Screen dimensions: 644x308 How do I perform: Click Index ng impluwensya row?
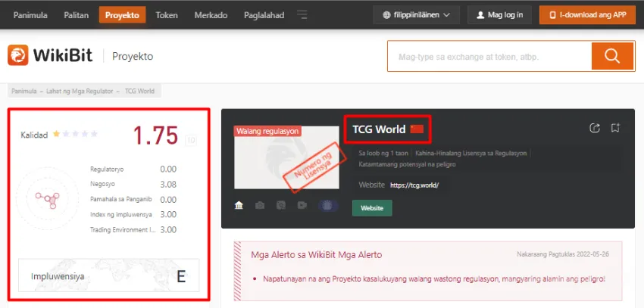(x=133, y=214)
